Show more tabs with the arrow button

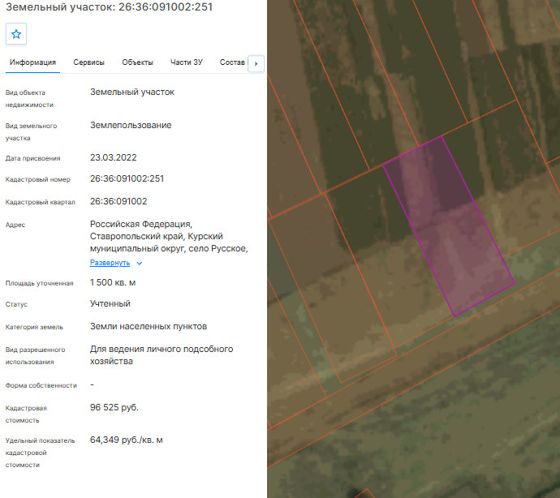[x=256, y=64]
